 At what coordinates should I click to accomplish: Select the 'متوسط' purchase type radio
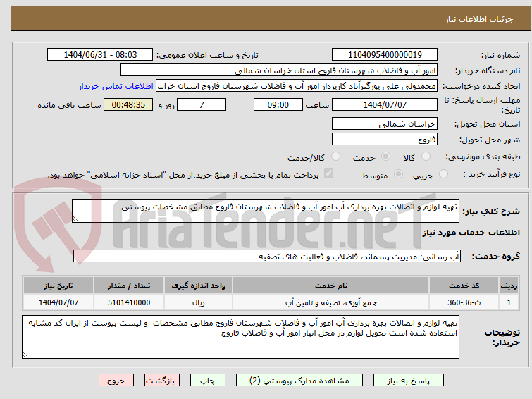[x=398, y=174]
